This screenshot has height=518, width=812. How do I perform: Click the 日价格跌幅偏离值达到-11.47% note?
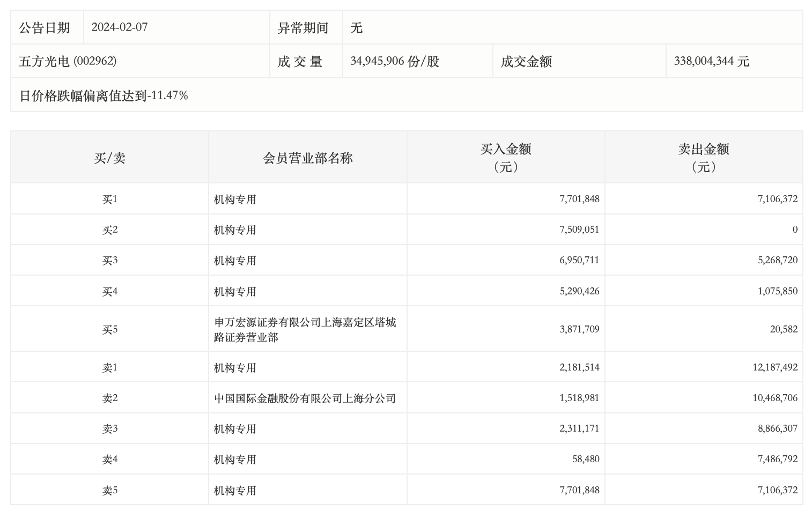[x=104, y=95]
